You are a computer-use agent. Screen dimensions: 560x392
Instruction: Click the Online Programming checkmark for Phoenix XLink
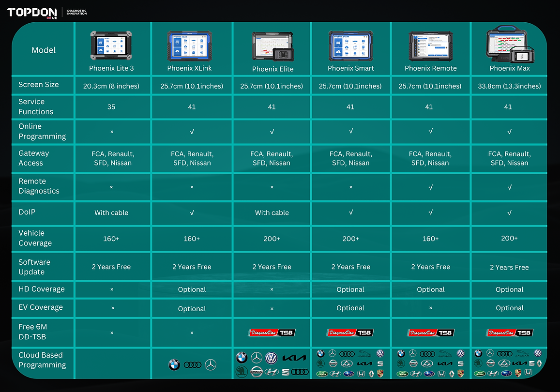[x=192, y=132]
